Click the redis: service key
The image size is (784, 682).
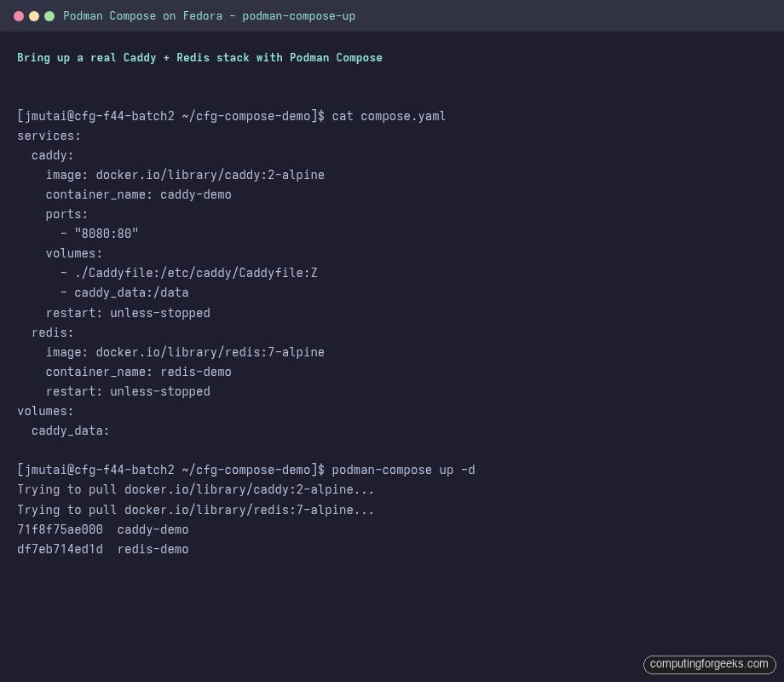pyautogui.click(x=53, y=332)
